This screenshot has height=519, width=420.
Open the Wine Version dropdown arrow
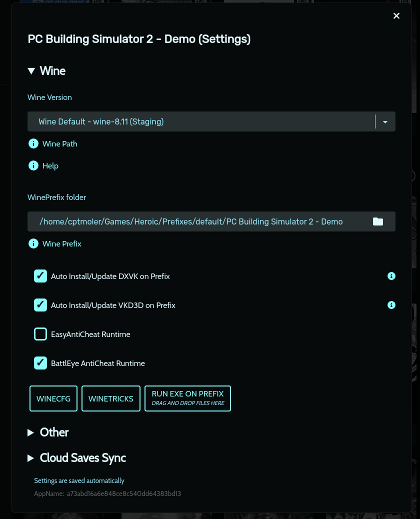(385, 122)
